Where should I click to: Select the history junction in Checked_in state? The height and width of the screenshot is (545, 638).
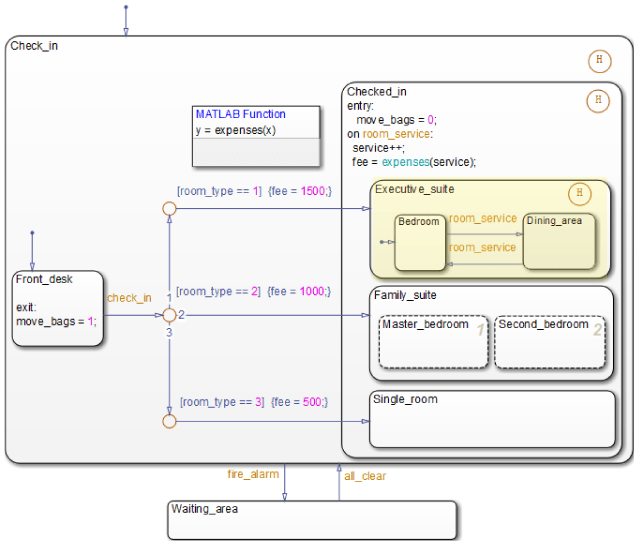tap(598, 101)
